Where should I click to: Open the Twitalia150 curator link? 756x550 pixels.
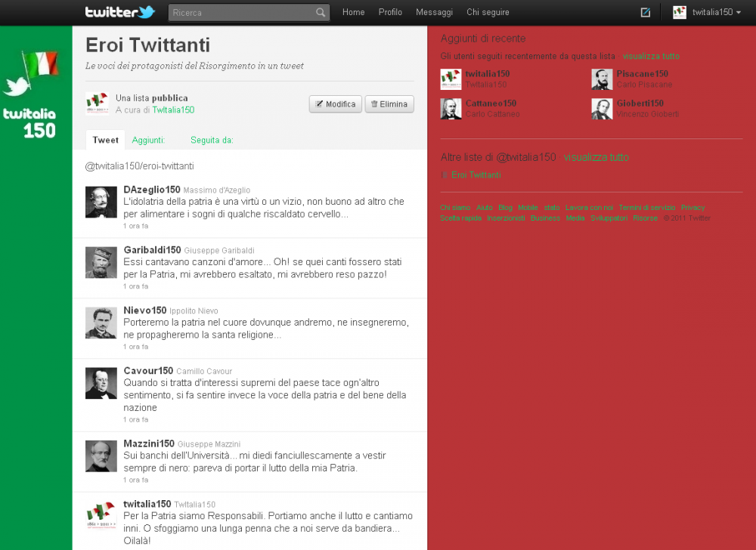[173, 110]
